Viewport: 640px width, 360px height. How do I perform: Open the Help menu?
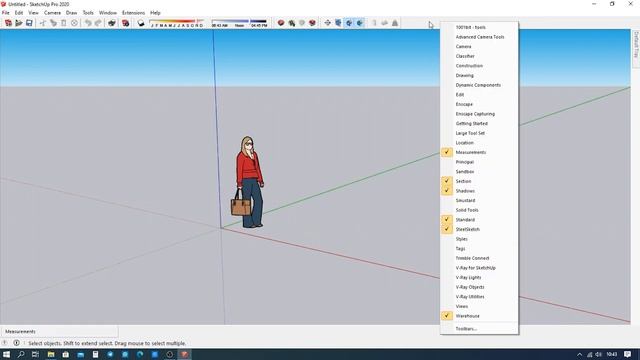(x=155, y=13)
